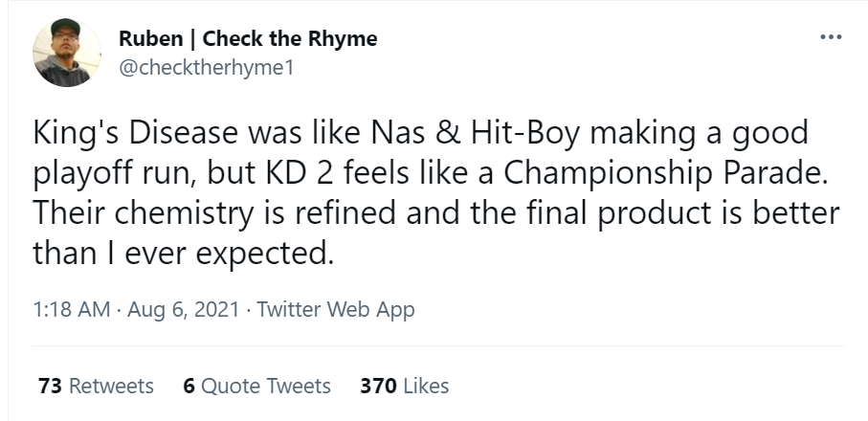The height and width of the screenshot is (421, 868).
Task: Click the number 370 likes count
Action: (x=379, y=387)
